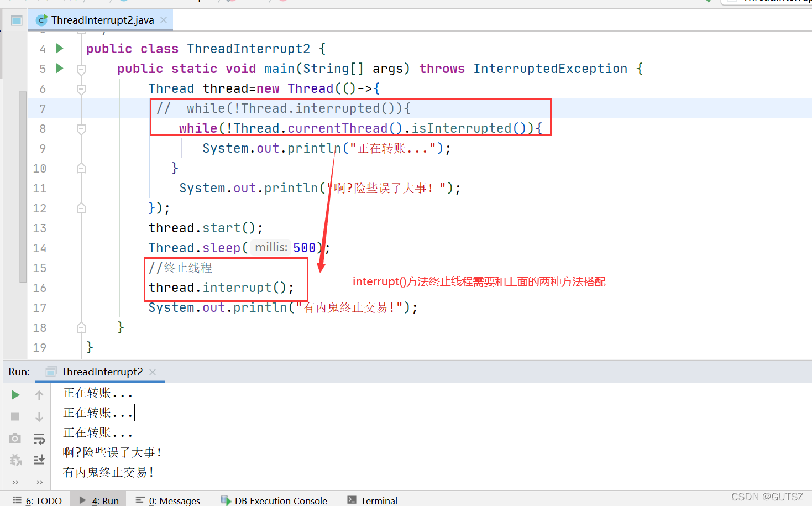Click line number 16 in the gutter
This screenshot has width=812, height=506.
(40, 288)
